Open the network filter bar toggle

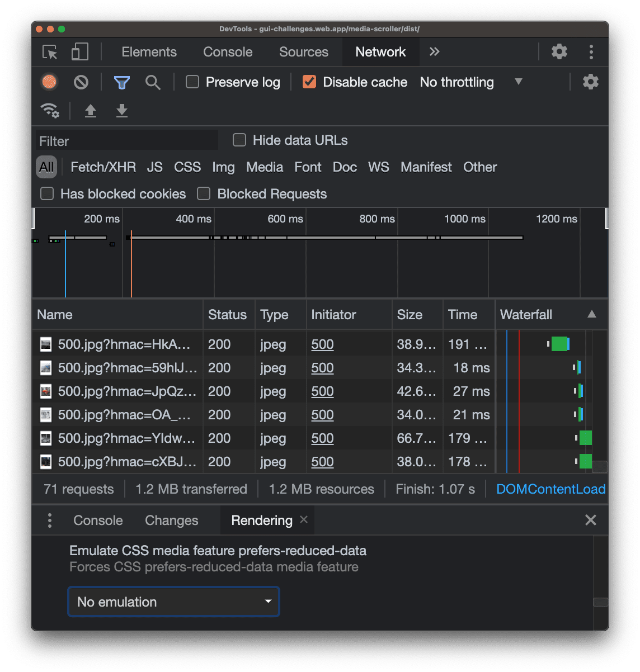pos(121,82)
